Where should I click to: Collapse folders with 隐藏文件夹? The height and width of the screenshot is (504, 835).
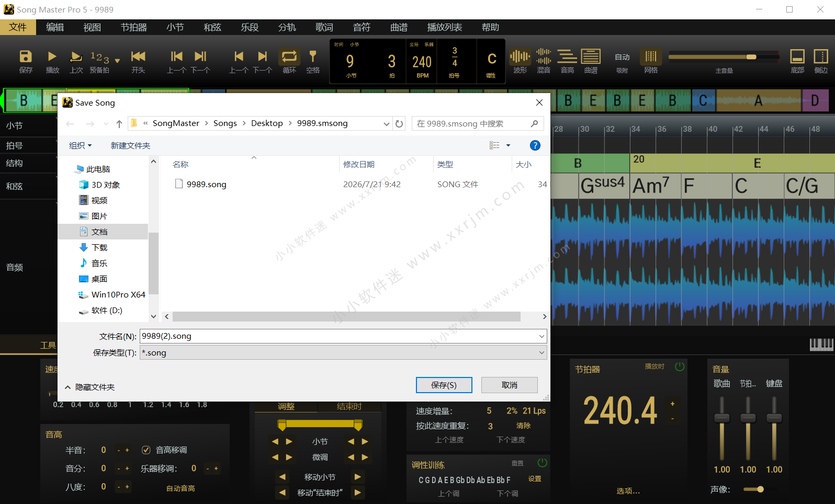click(x=89, y=387)
